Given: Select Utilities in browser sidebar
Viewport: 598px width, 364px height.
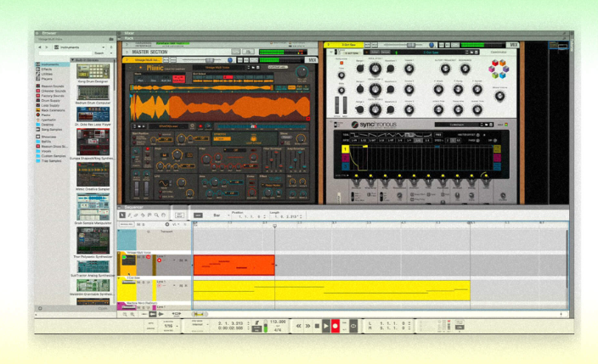Looking at the screenshot, I should [x=47, y=74].
